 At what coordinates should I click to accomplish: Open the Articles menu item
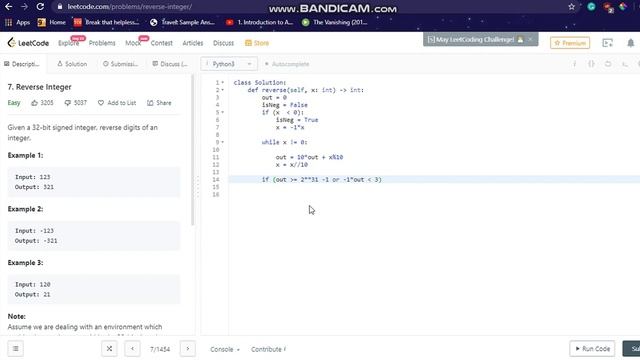click(x=193, y=43)
